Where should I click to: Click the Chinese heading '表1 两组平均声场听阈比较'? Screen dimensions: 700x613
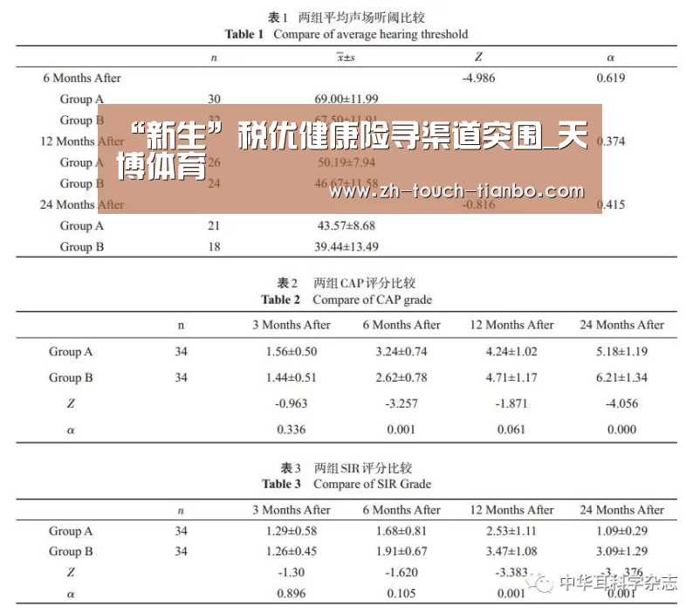pyautogui.click(x=347, y=17)
